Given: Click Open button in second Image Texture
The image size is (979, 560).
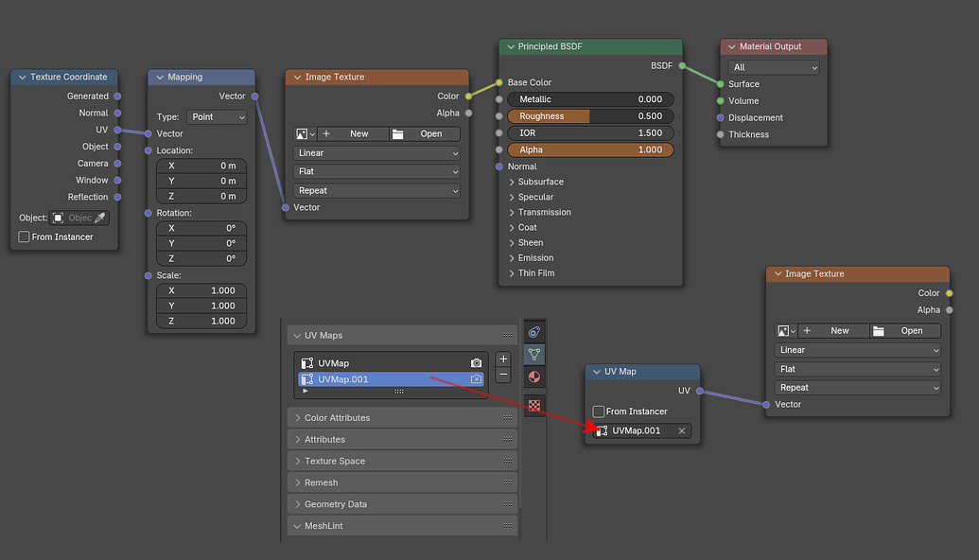Looking at the screenshot, I should 906,331.
